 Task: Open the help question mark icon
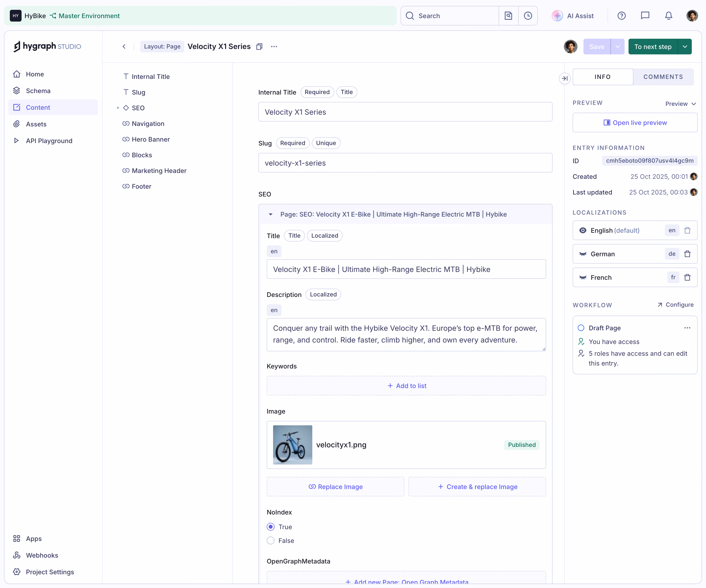[622, 16]
